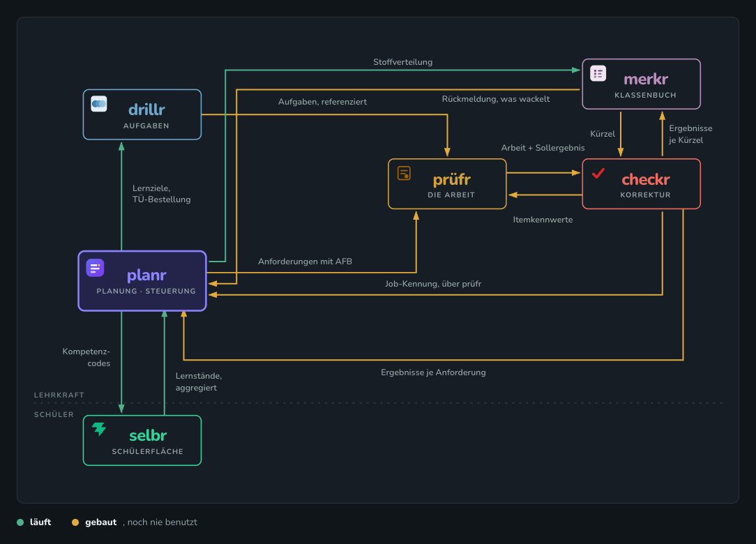Click 'Arbeit + Sollergebnis' label
The height and width of the screenshot is (544, 756).
543,148
